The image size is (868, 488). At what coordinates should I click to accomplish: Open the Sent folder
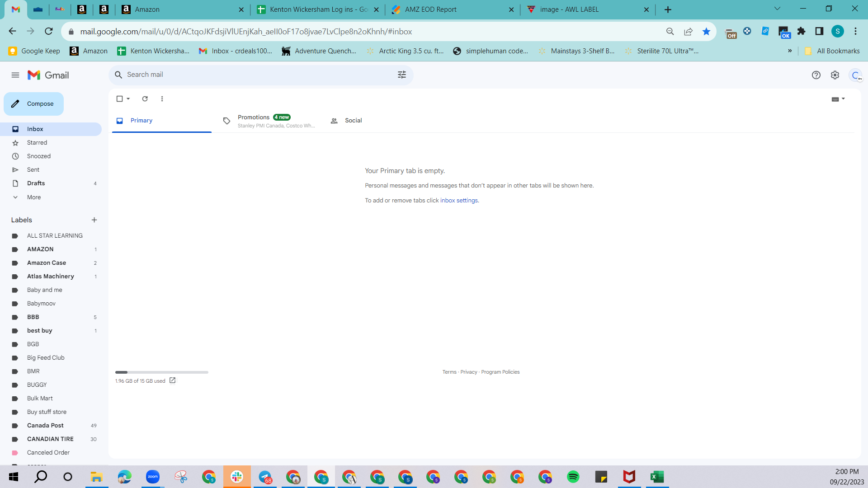click(51, 170)
